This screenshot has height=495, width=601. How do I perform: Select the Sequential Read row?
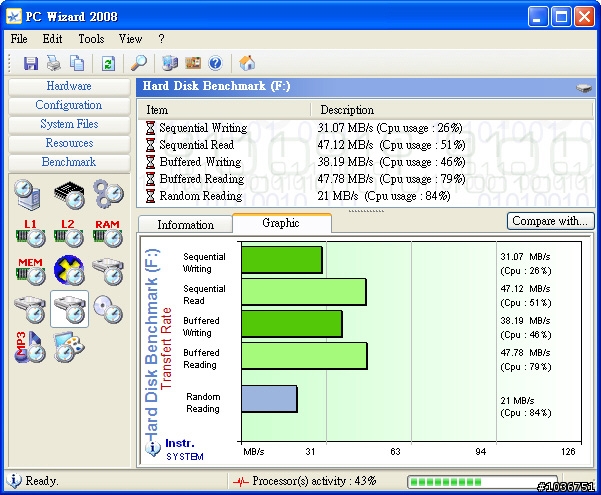pyautogui.click(x=365, y=145)
